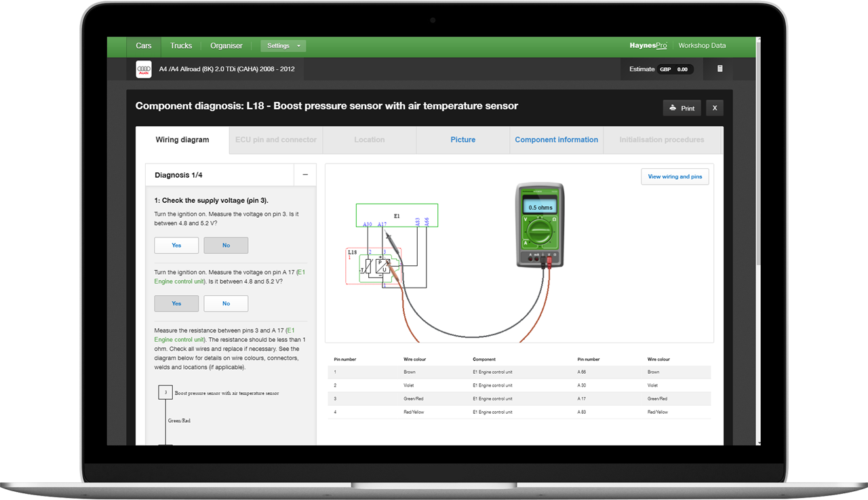Answer No for pin 3 voltage question
The image size is (868, 500).
coord(226,245)
